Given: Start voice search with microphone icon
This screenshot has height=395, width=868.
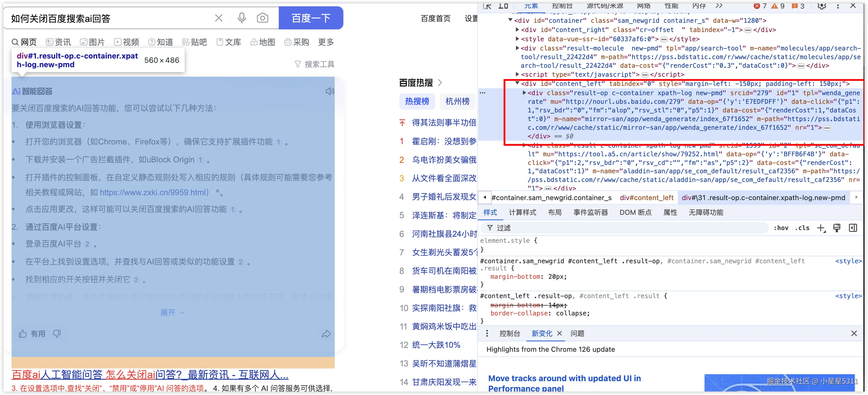Looking at the screenshot, I should pyautogui.click(x=242, y=18).
